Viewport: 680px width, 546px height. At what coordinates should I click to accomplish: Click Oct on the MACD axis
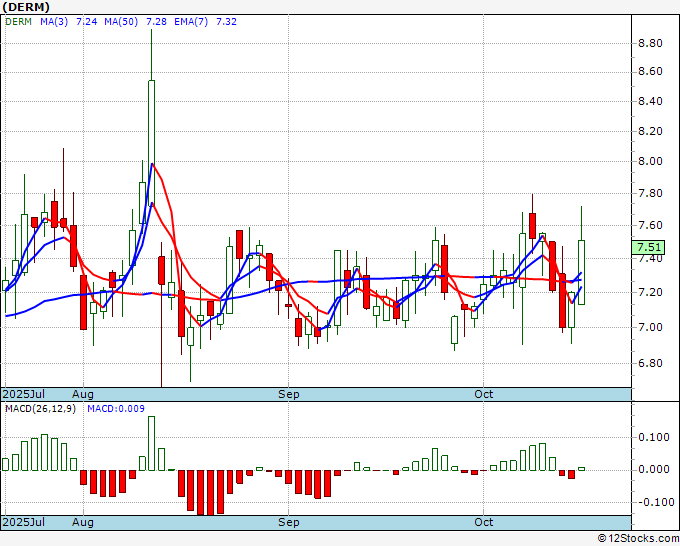coord(484,522)
